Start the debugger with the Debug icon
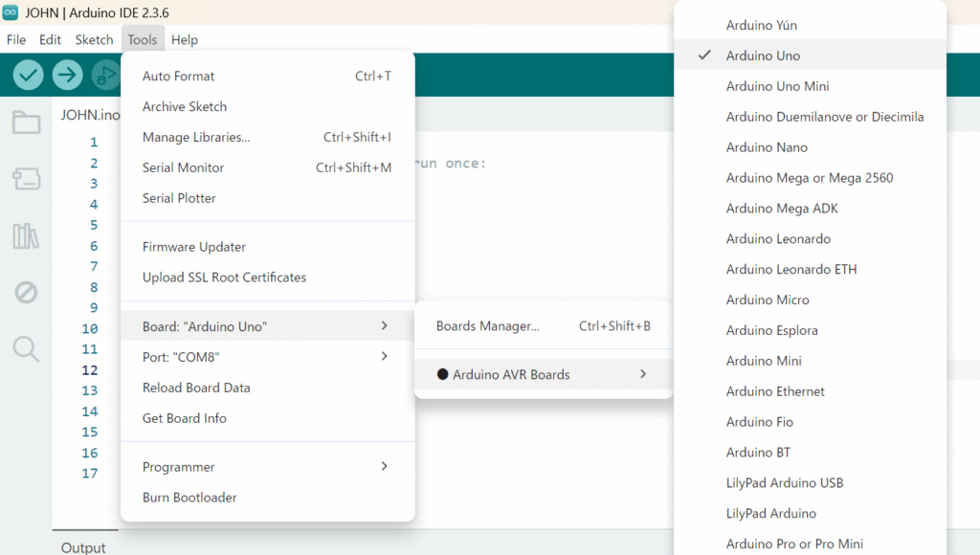980x555 pixels. pyautogui.click(x=105, y=75)
